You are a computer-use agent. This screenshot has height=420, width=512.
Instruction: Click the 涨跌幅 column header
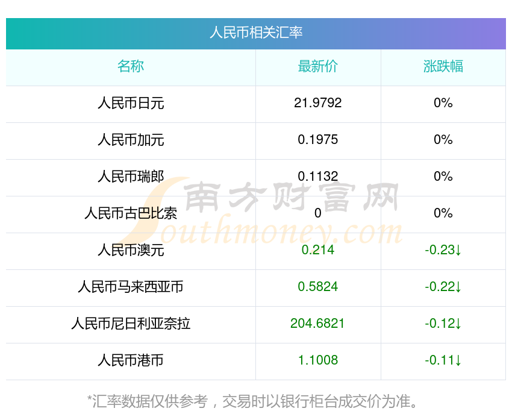[x=443, y=66]
